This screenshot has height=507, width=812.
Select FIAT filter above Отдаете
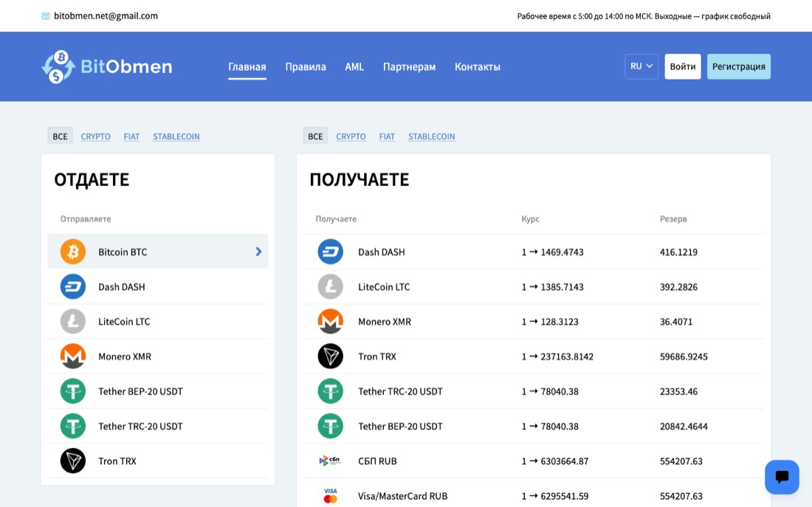point(131,137)
